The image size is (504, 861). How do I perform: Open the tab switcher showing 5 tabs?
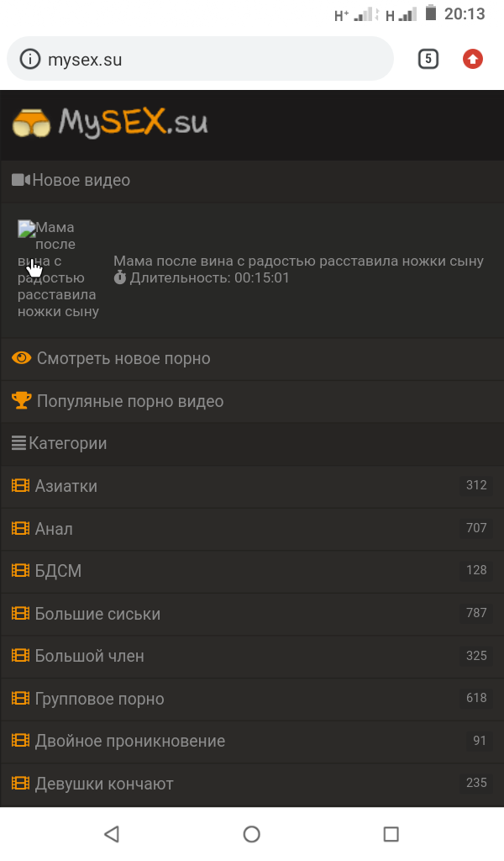click(428, 59)
